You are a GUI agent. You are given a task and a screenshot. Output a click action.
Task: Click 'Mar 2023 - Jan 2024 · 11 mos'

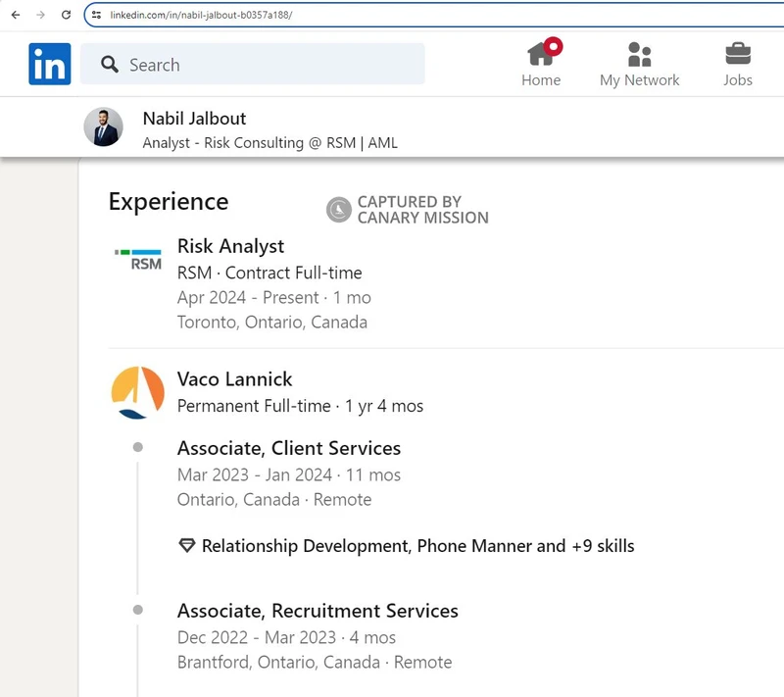(289, 474)
